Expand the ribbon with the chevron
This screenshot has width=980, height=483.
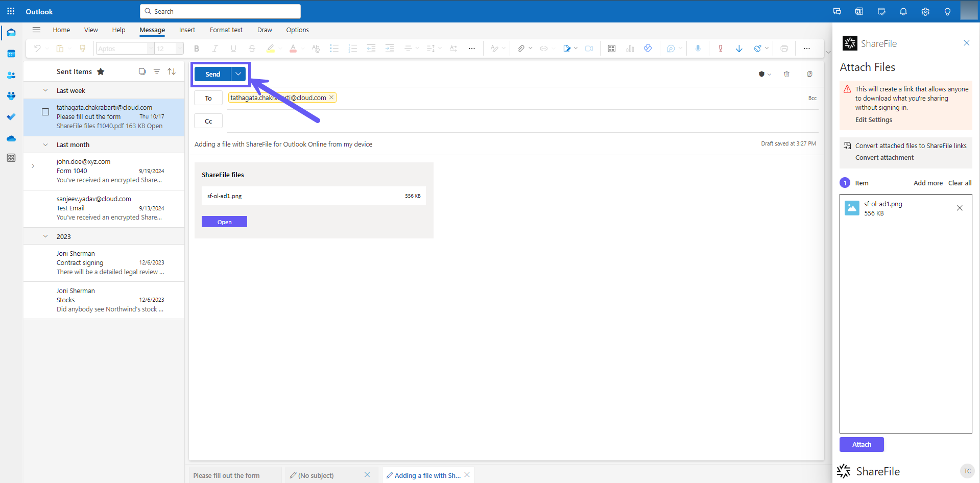click(x=828, y=52)
